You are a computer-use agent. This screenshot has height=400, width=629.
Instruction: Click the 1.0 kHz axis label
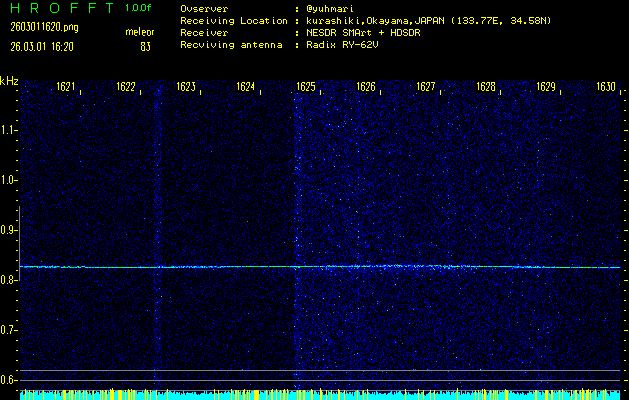pyautogui.click(x=7, y=180)
